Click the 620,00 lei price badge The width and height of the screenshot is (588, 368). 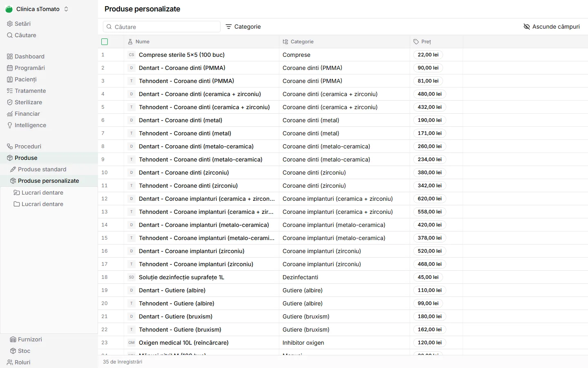click(x=430, y=199)
